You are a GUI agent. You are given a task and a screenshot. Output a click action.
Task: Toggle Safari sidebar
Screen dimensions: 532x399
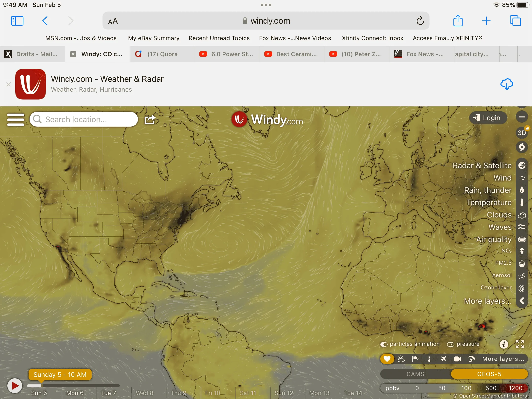[17, 21]
